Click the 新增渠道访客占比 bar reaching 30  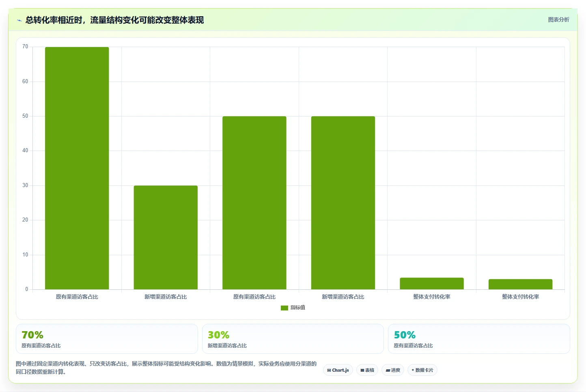coord(166,237)
